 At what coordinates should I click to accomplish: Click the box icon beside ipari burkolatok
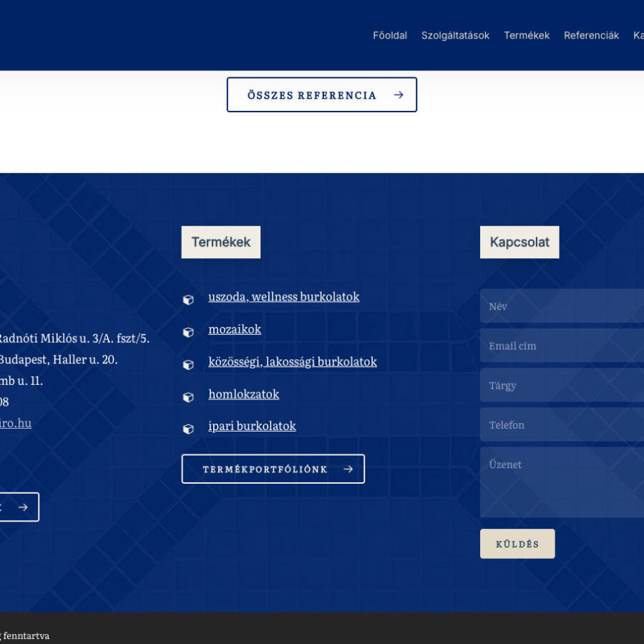click(x=188, y=429)
